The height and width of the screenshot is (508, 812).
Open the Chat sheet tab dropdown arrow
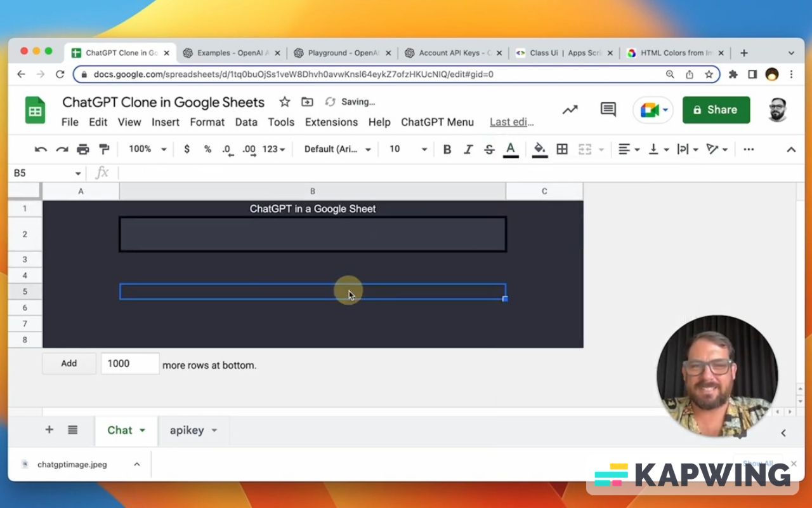(143, 431)
